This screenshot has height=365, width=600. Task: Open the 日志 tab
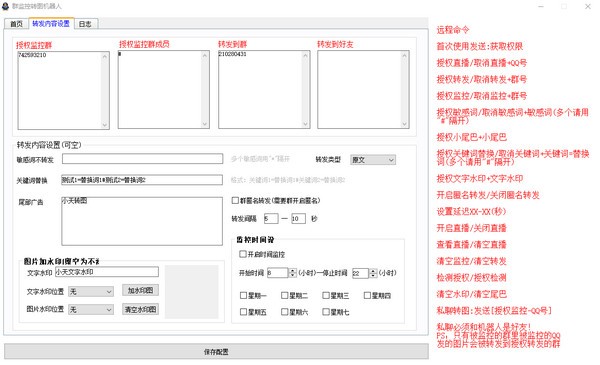click(x=85, y=24)
